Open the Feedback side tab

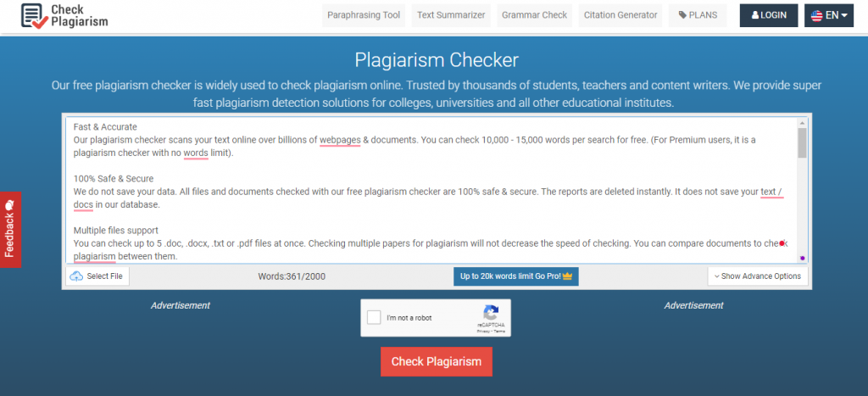(x=10, y=229)
